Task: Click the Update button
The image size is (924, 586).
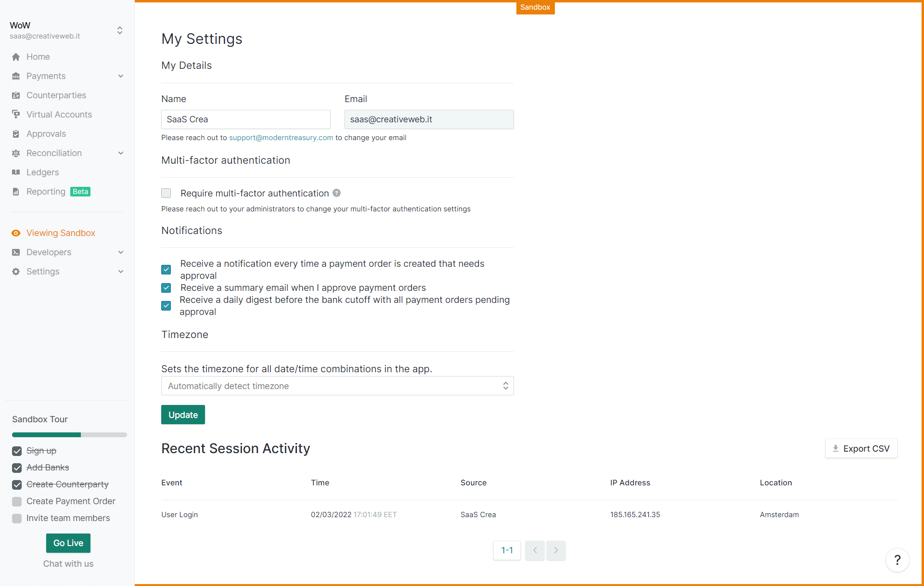Action: click(183, 414)
